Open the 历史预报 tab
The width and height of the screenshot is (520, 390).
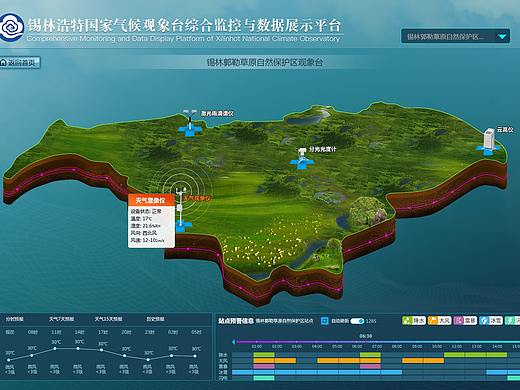coord(155,319)
